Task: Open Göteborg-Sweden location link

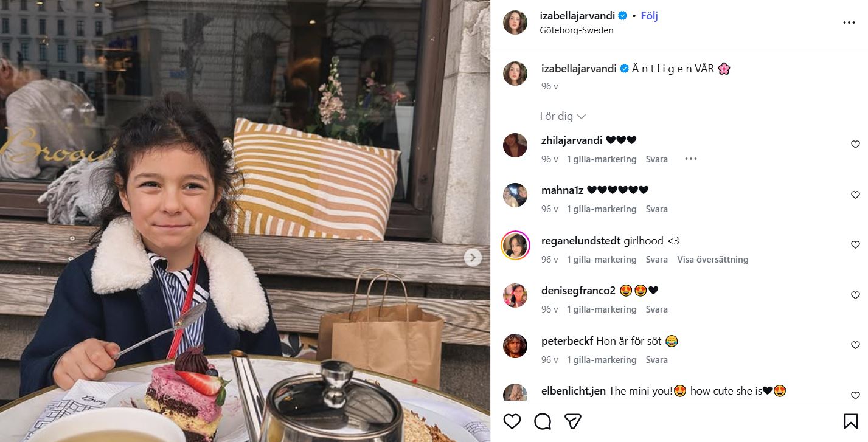Action: pyautogui.click(x=576, y=30)
